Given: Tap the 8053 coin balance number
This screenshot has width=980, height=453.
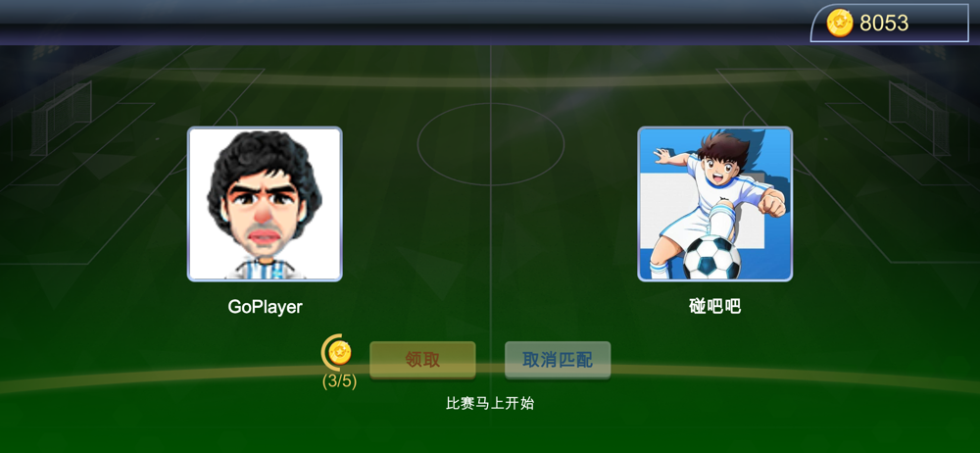Looking at the screenshot, I should tap(884, 24).
